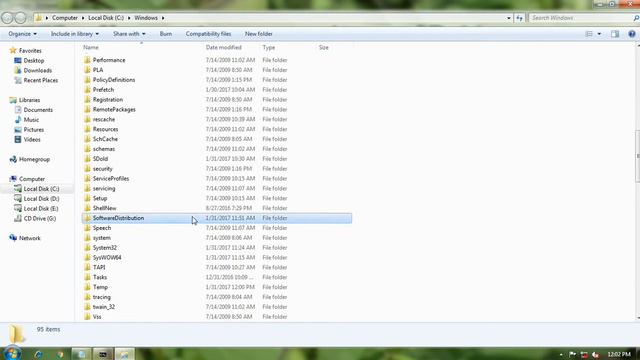
Task: Click the Recent Places icon
Action: 18,80
